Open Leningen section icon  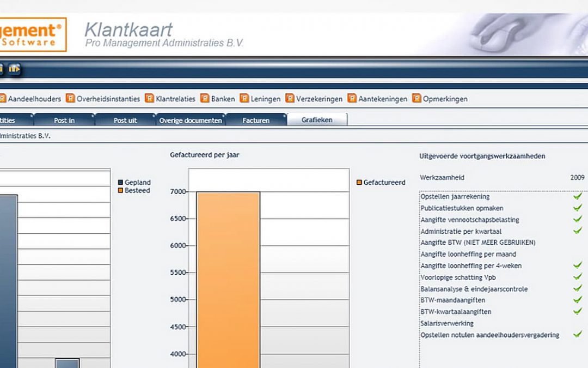(x=244, y=98)
